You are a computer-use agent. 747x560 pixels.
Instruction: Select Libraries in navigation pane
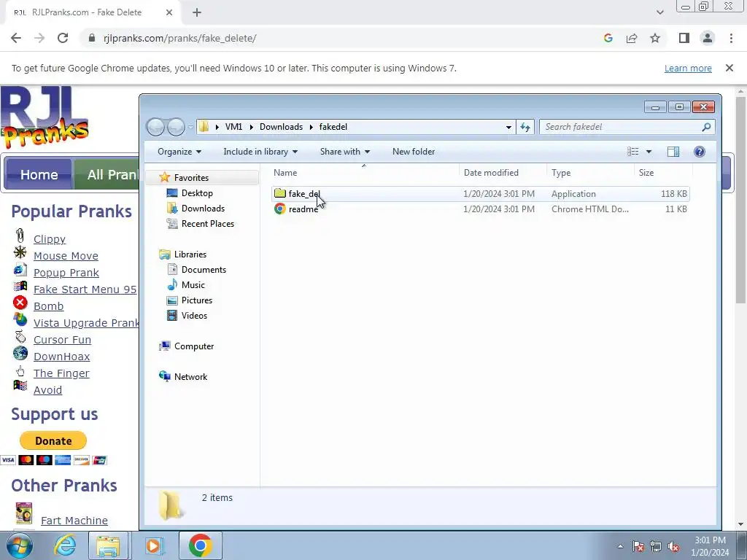(190, 254)
